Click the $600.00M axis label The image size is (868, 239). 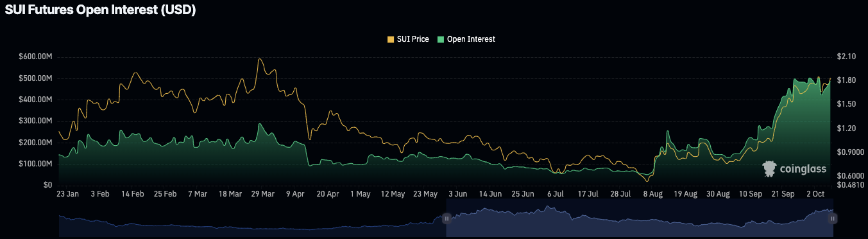(x=35, y=57)
